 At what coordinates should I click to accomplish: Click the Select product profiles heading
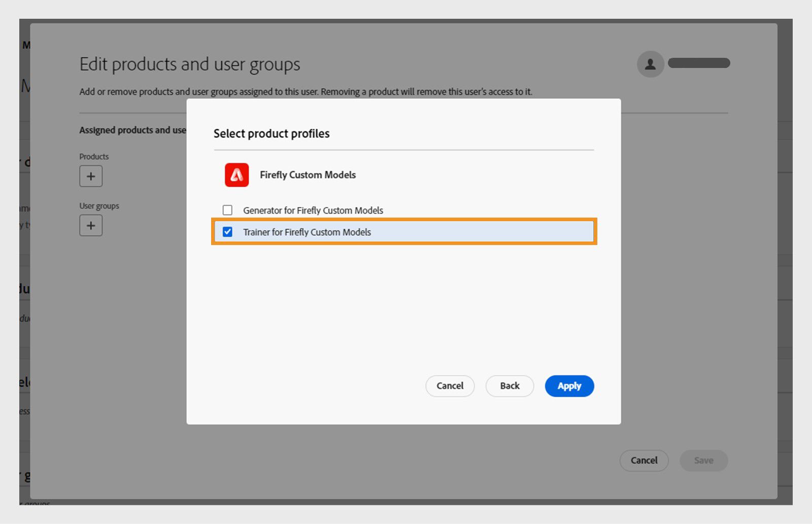[x=272, y=133]
